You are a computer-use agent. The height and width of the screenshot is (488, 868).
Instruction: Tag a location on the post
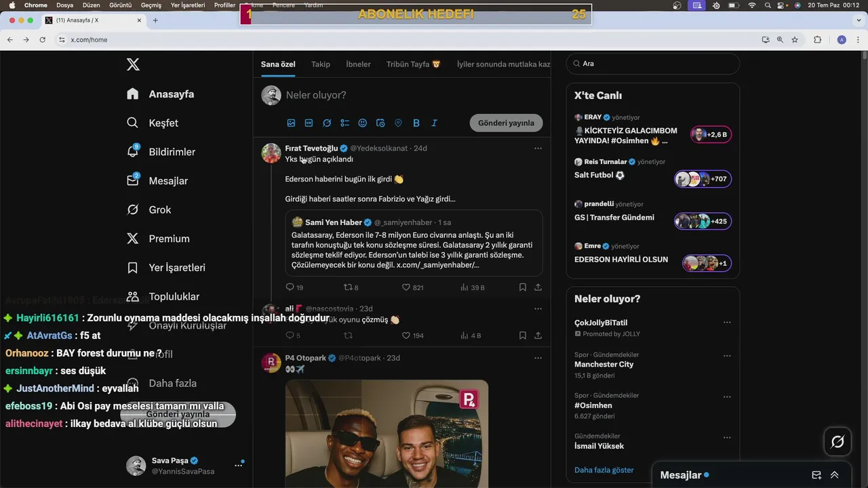tap(398, 123)
